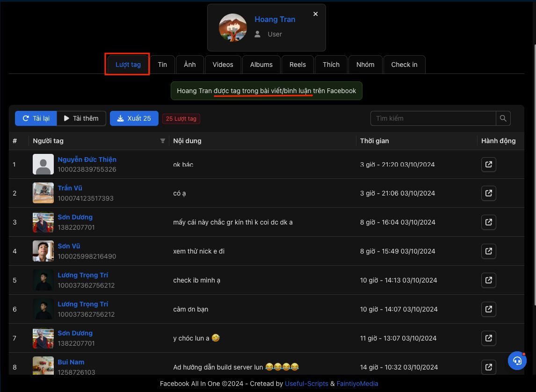Open the filter on Người tag column

163,141
